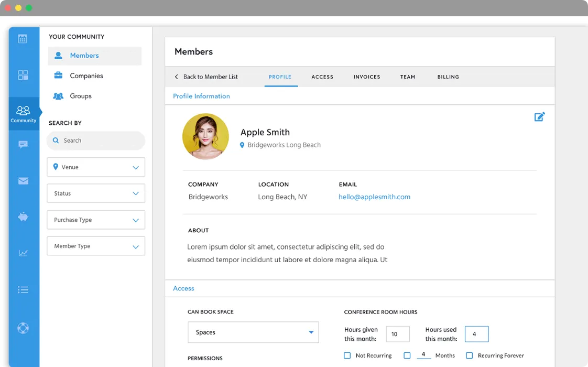Click the hello@applesmith.com email link
Screen dimensions: 588x367
(x=374, y=197)
